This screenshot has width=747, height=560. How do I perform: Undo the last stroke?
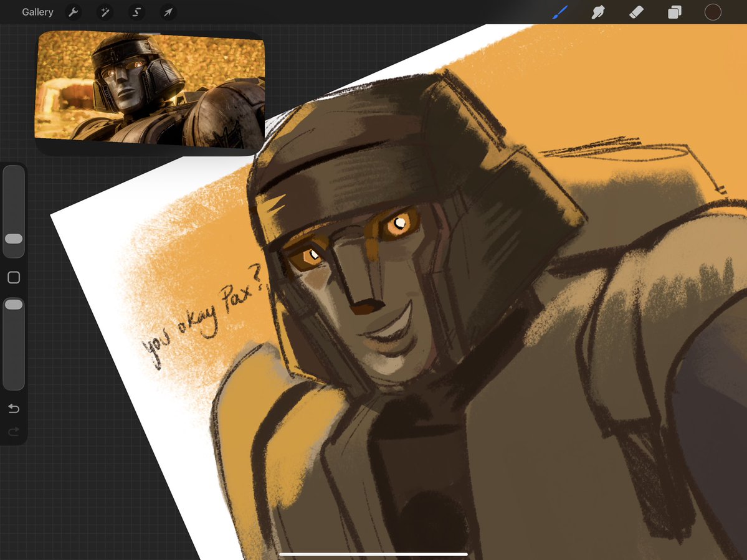14,409
